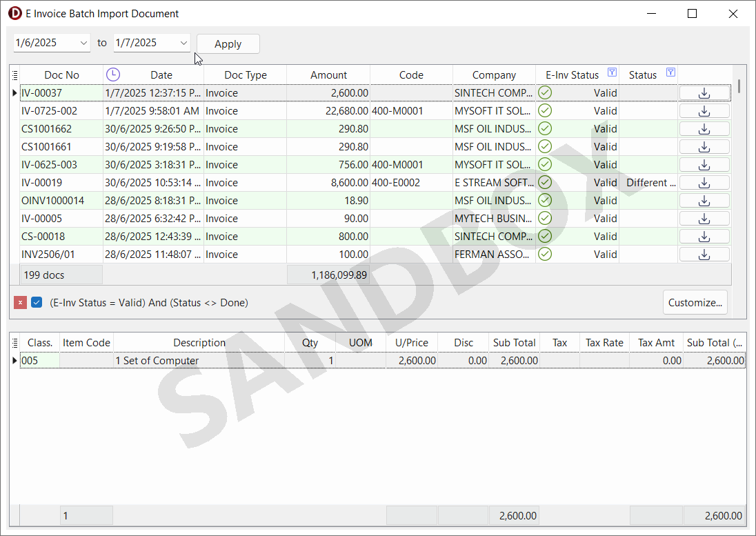Click the Description column header in detail grid
756x536 pixels.
tap(199, 343)
